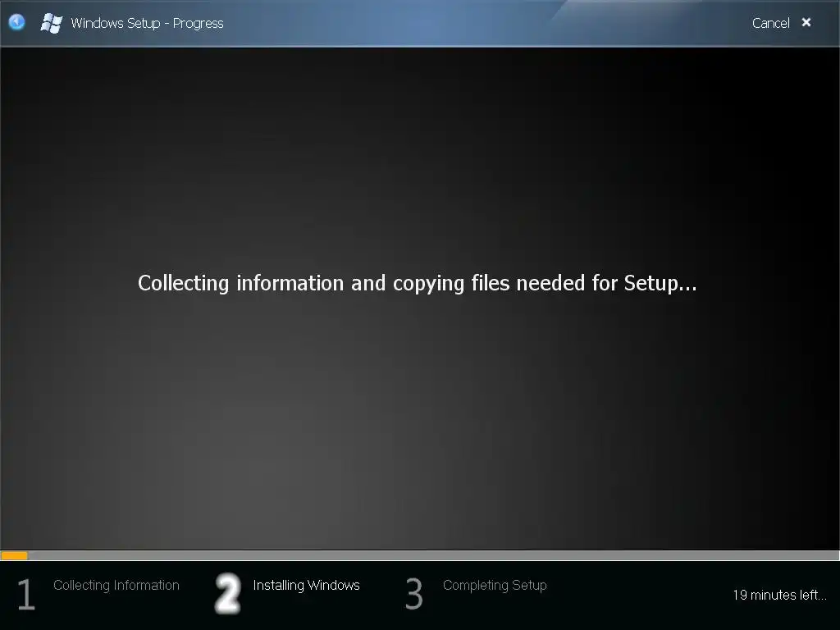
Task: Click the 'Collecting information and copying files' message
Action: pyautogui.click(x=418, y=283)
